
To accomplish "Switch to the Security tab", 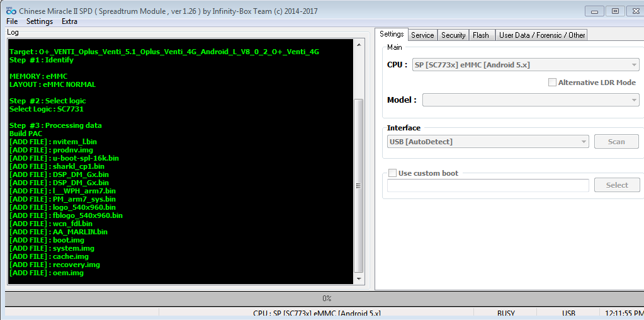I will click(453, 35).
